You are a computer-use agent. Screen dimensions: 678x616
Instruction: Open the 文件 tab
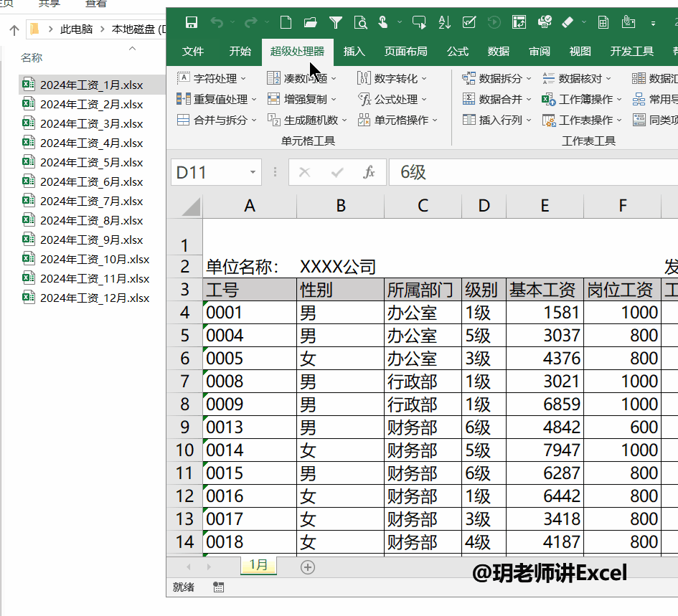coord(193,52)
